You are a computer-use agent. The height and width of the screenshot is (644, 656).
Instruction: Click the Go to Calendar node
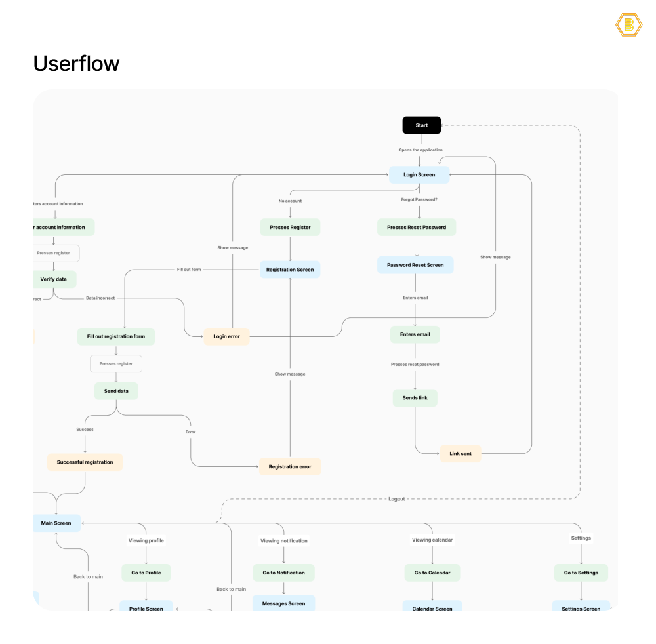coord(432,573)
